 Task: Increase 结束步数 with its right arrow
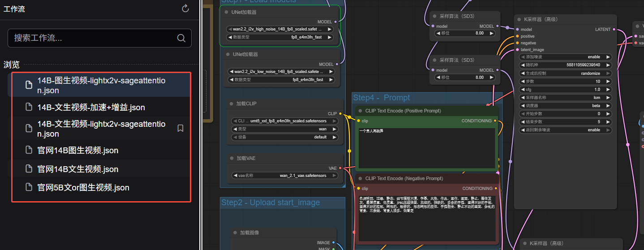pos(608,122)
